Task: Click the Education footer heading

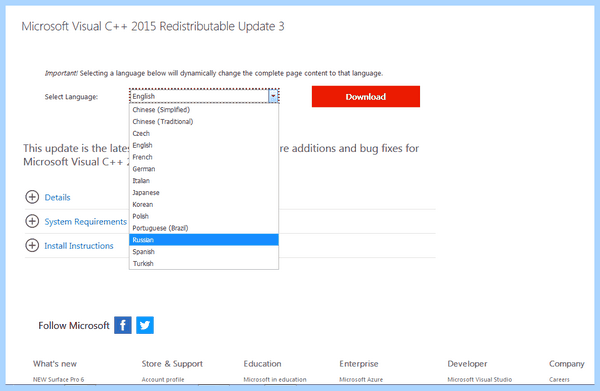Action: coord(262,364)
